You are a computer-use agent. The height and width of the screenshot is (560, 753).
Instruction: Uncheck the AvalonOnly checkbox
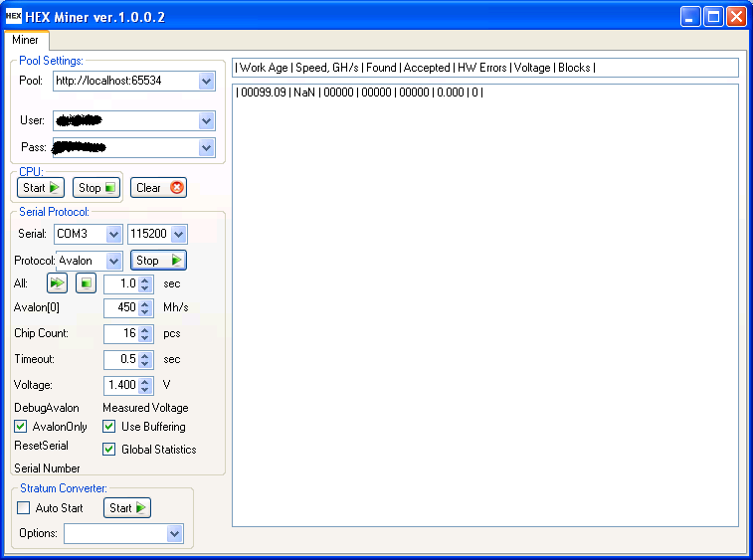coord(22,427)
